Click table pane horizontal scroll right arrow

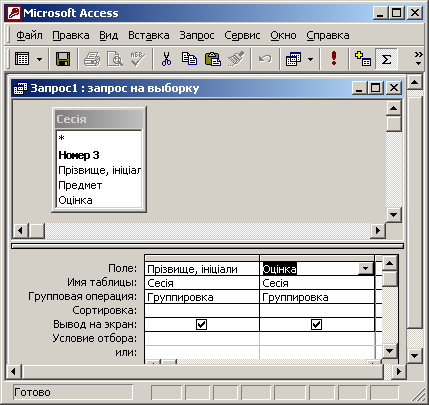coord(378,230)
